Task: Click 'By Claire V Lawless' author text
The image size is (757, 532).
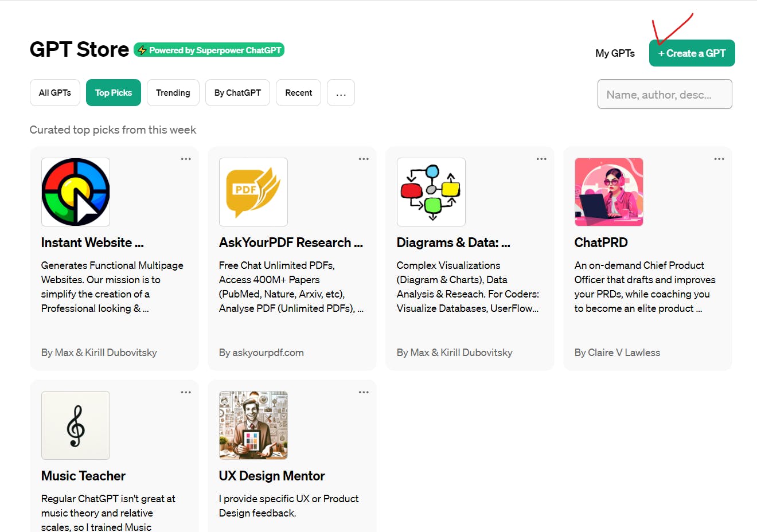Action: (617, 353)
